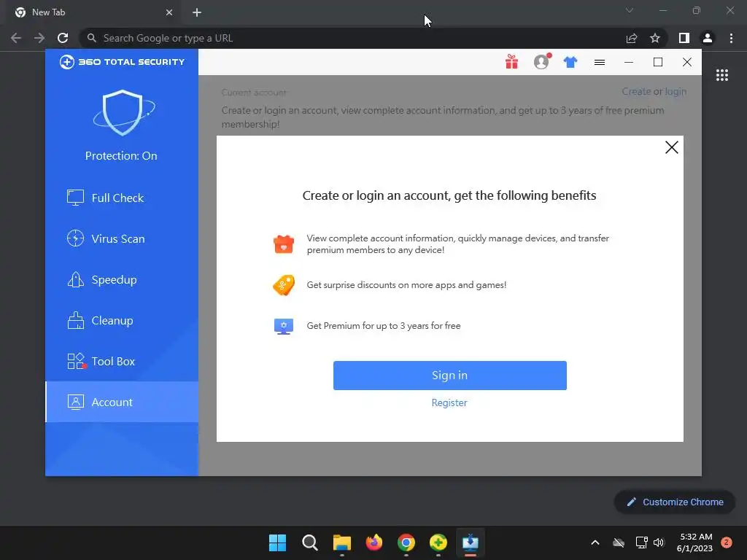Expand the hidden system tray icons
Screen dimensions: 747x560
[595, 542]
